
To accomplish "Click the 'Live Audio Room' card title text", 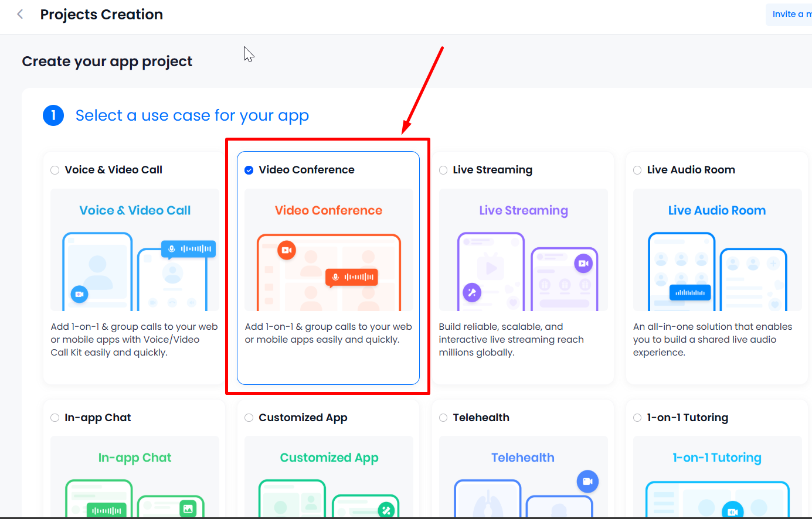I will point(691,170).
